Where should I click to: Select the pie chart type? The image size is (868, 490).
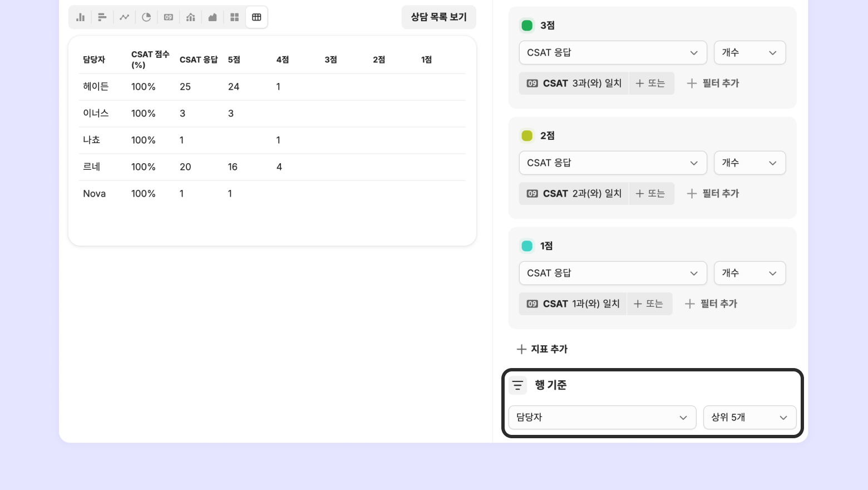click(146, 17)
